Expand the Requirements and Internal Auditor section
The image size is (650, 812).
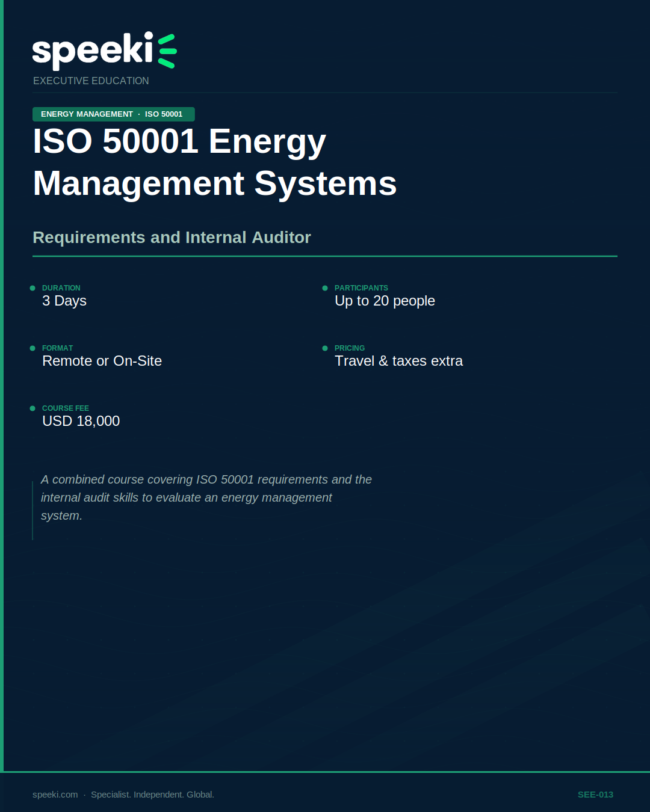pyautogui.click(x=172, y=238)
